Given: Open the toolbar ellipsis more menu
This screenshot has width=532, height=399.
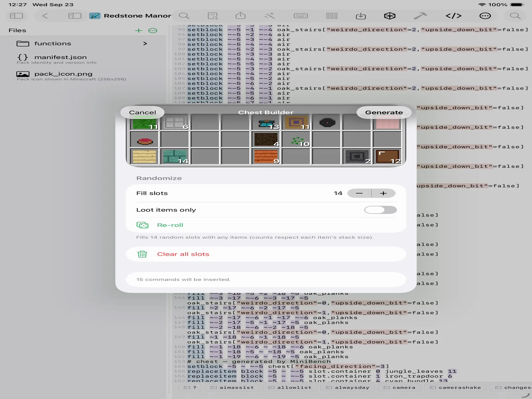Looking at the screenshot, I should (x=485, y=16).
